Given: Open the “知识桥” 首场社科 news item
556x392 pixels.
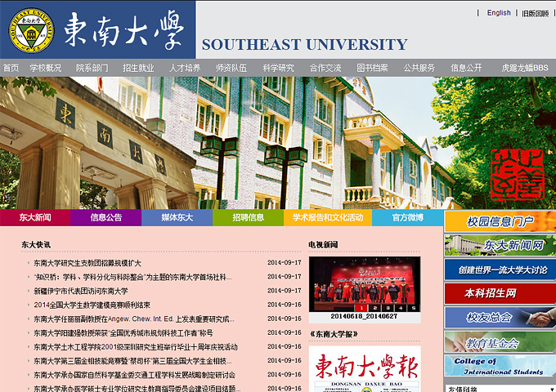Looking at the screenshot, I should coord(132,277).
